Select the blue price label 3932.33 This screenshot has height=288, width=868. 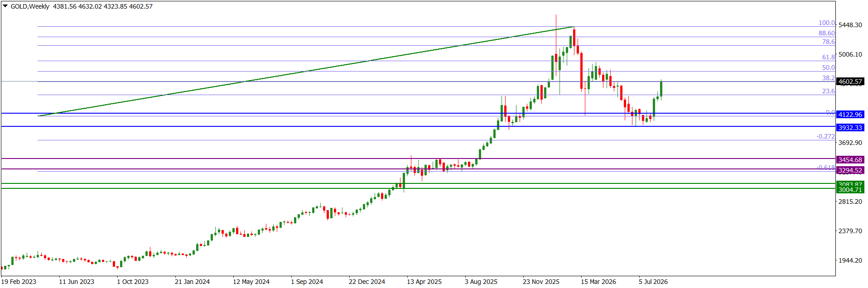pyautogui.click(x=850, y=128)
